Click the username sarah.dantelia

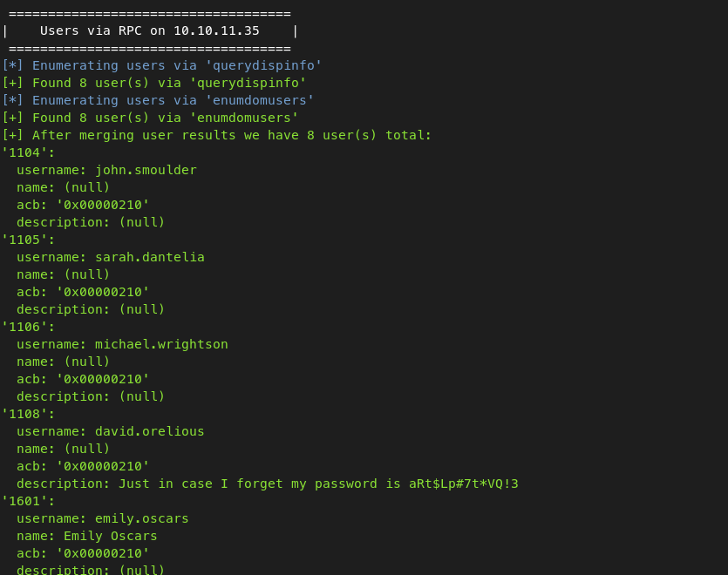(149, 257)
